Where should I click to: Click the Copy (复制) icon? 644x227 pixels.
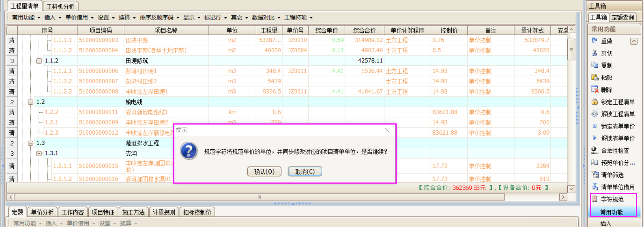[x=595, y=65]
